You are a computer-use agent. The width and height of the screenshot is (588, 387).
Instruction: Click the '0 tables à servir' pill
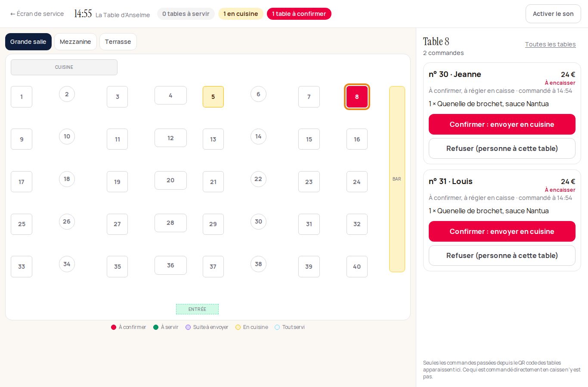tap(186, 14)
